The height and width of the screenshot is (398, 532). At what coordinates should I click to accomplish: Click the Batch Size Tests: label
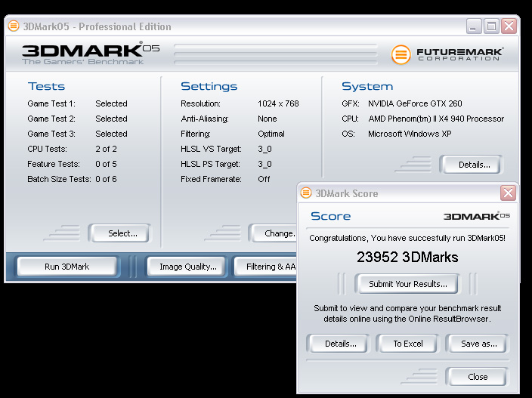pos(59,179)
